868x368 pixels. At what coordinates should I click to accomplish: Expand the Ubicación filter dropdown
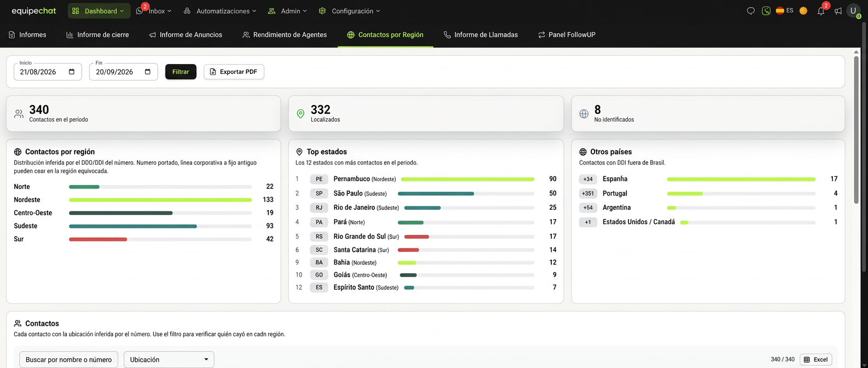[x=169, y=360]
